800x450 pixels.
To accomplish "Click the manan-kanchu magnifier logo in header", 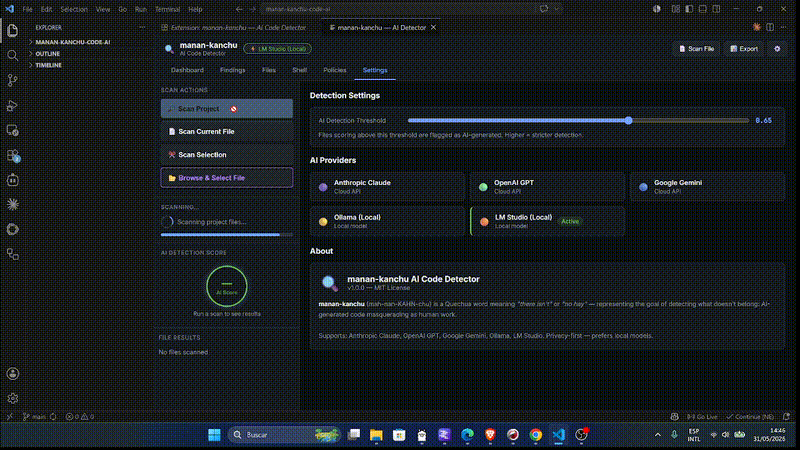I will 169,49.
